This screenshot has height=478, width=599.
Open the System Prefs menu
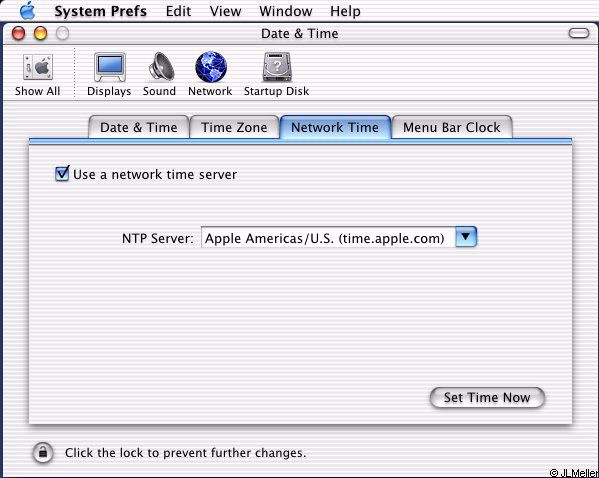pyautogui.click(x=100, y=11)
